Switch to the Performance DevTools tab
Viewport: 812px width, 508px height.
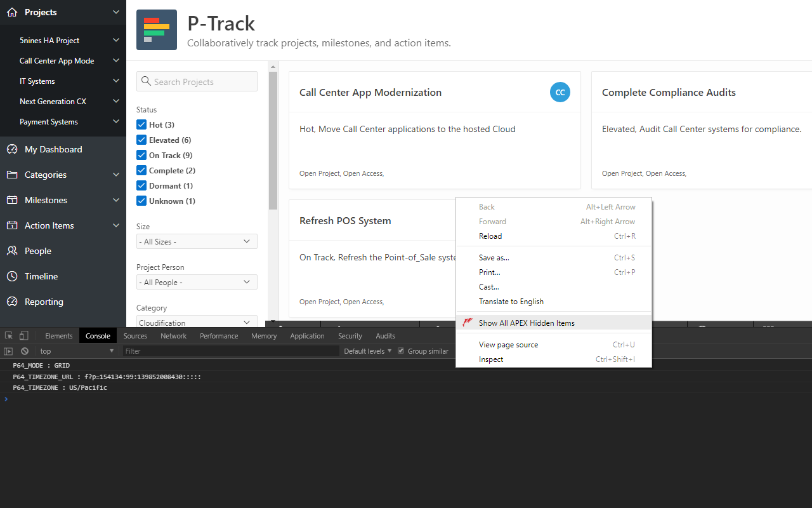(x=219, y=336)
